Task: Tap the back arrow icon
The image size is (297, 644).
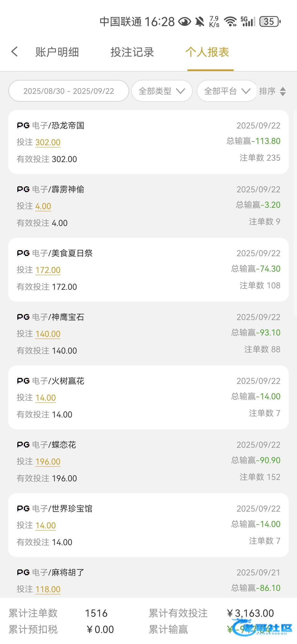Action: [x=15, y=52]
